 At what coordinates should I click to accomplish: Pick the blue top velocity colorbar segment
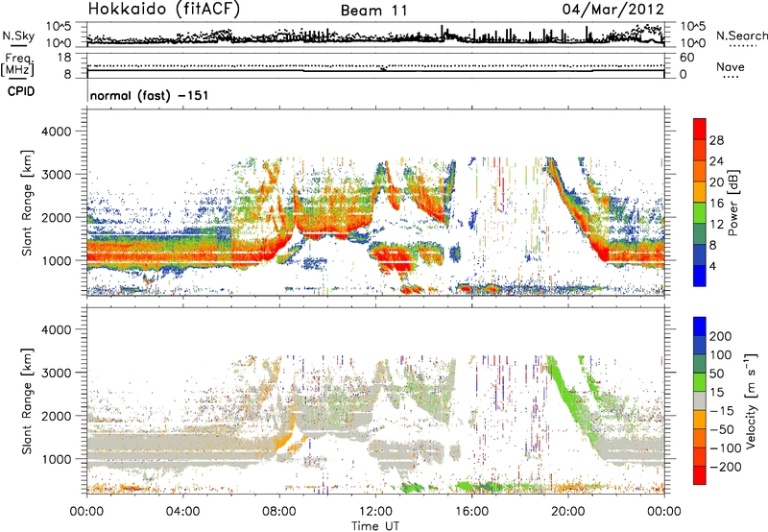point(700,326)
